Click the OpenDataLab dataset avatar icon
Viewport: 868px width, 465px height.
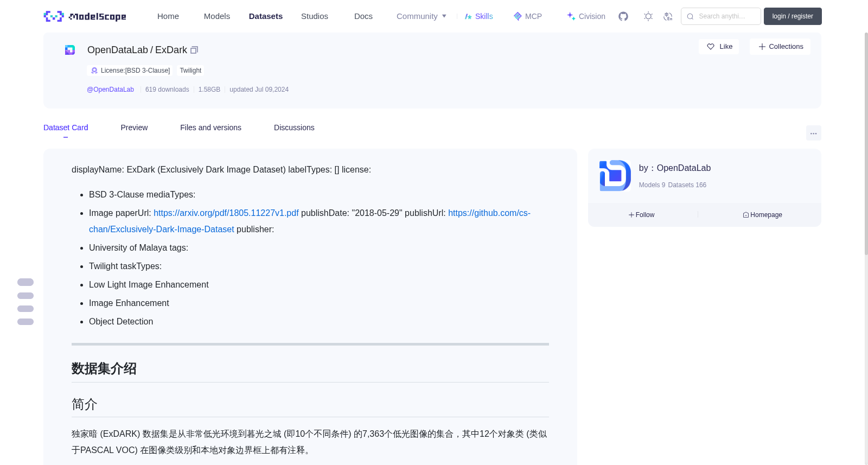pos(70,50)
